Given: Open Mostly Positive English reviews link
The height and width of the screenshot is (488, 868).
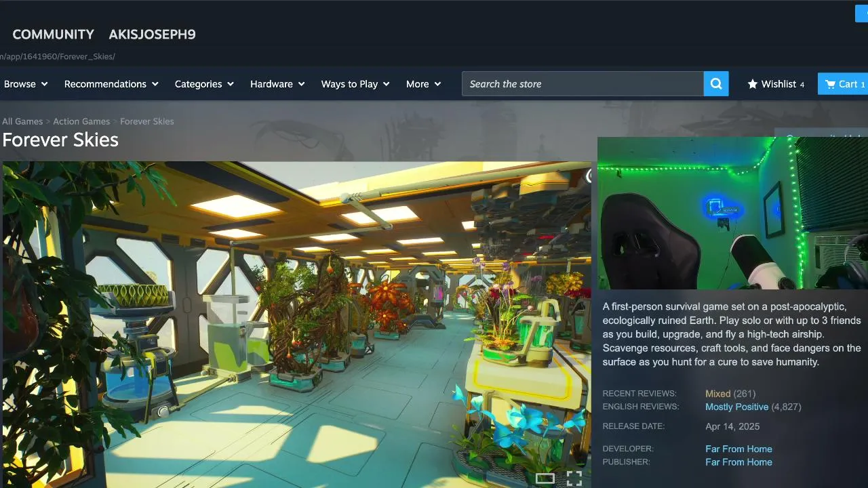Looking at the screenshot, I should click(736, 407).
